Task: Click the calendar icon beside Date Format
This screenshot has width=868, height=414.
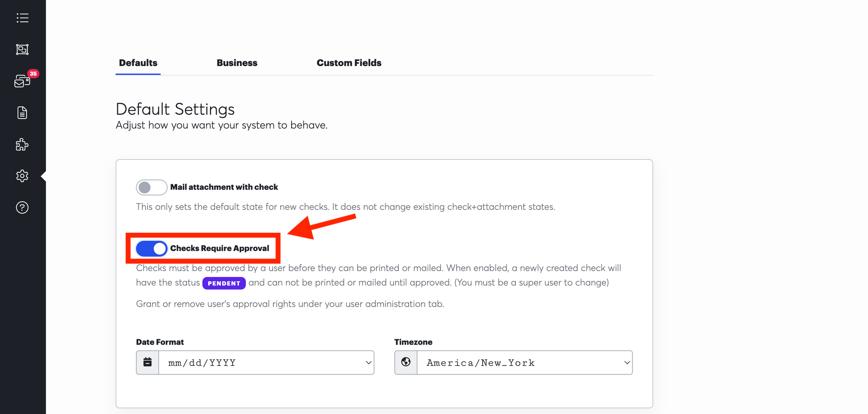Action: pos(148,362)
